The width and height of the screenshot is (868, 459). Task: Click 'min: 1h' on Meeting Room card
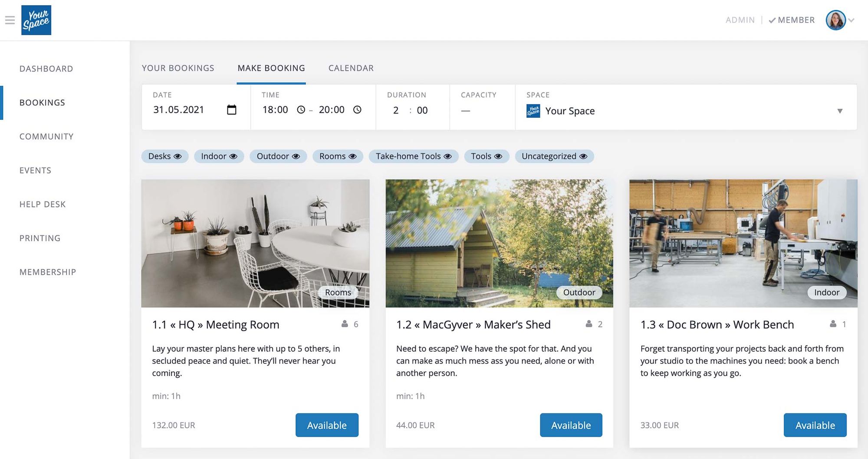point(166,396)
